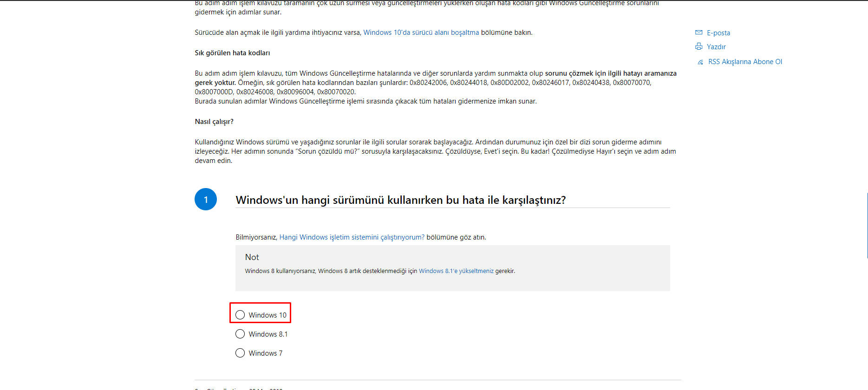Viewport: 868px width, 390px height.
Task: Click the error code 0x80242006
Action: (x=428, y=83)
